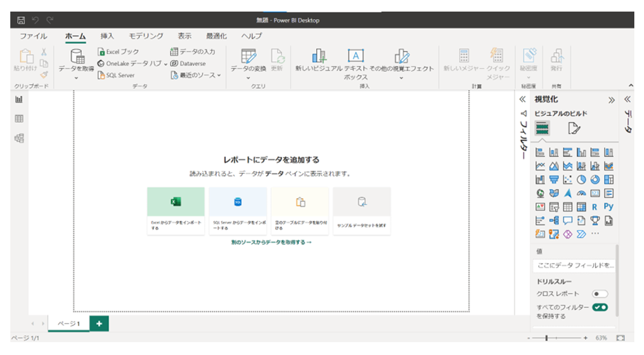Open the 表示 ribbon tab
644x355 pixels.
(184, 36)
